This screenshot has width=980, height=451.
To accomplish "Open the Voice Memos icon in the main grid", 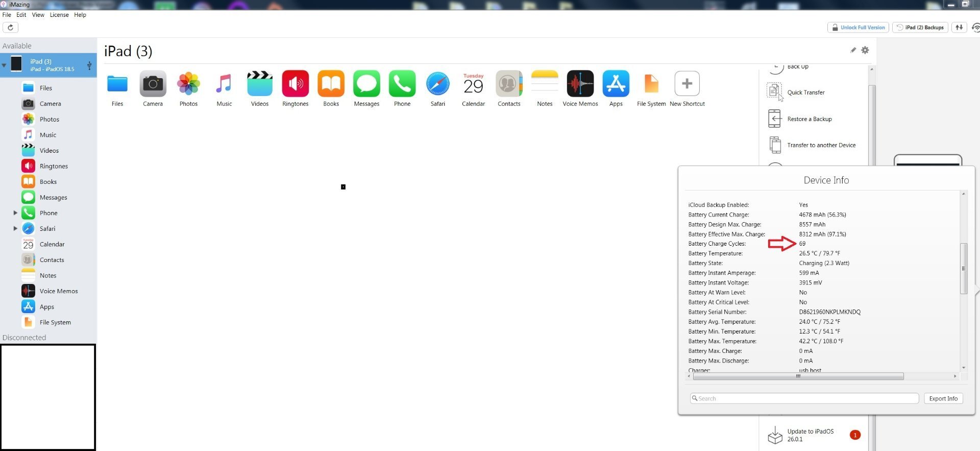I will click(580, 84).
